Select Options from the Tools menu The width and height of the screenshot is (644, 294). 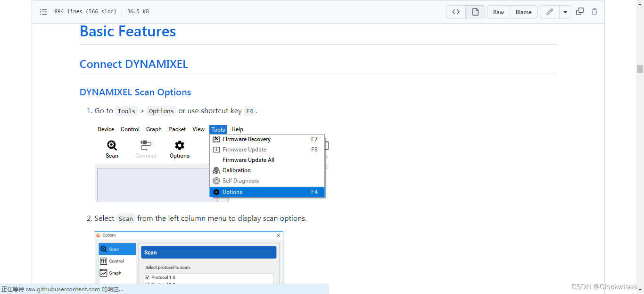(233, 192)
